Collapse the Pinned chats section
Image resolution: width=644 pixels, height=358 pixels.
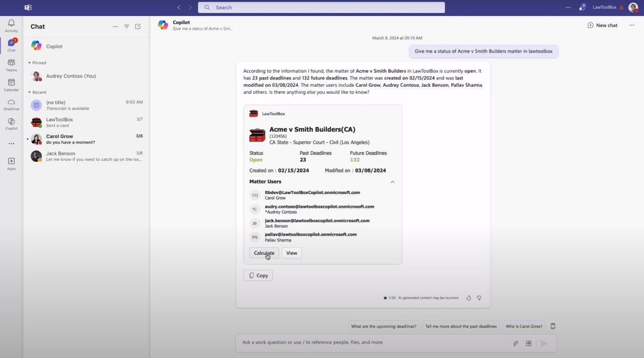coord(38,63)
